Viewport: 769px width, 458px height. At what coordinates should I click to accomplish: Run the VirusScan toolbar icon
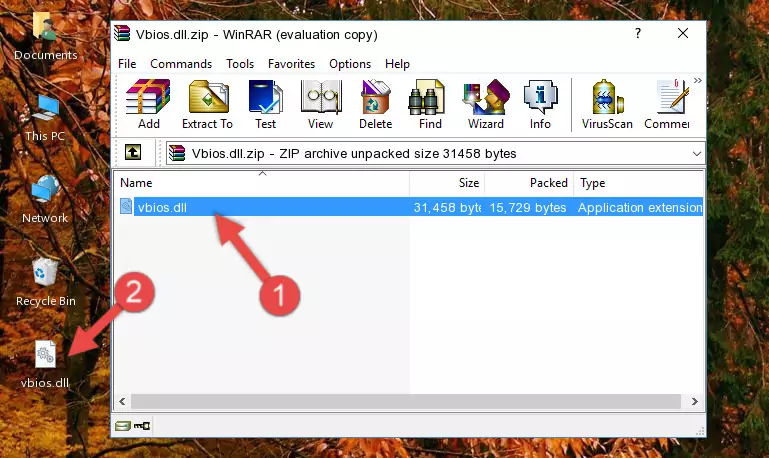tap(607, 104)
